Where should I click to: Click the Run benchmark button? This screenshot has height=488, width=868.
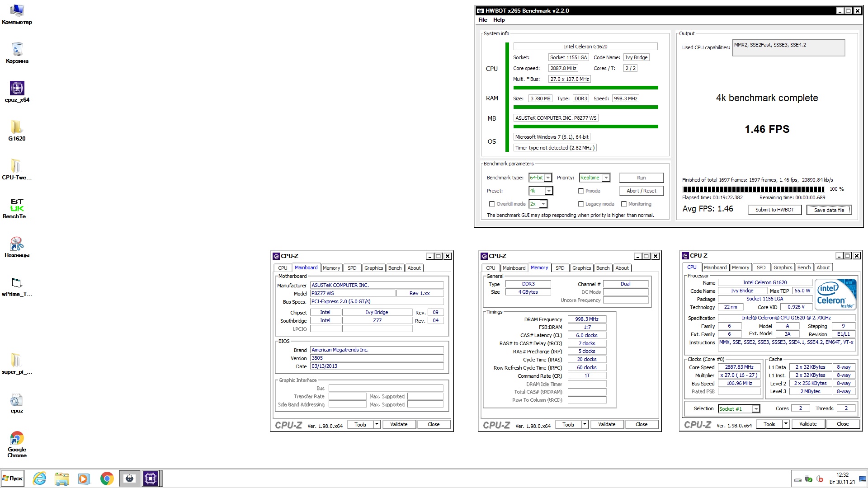click(x=641, y=178)
